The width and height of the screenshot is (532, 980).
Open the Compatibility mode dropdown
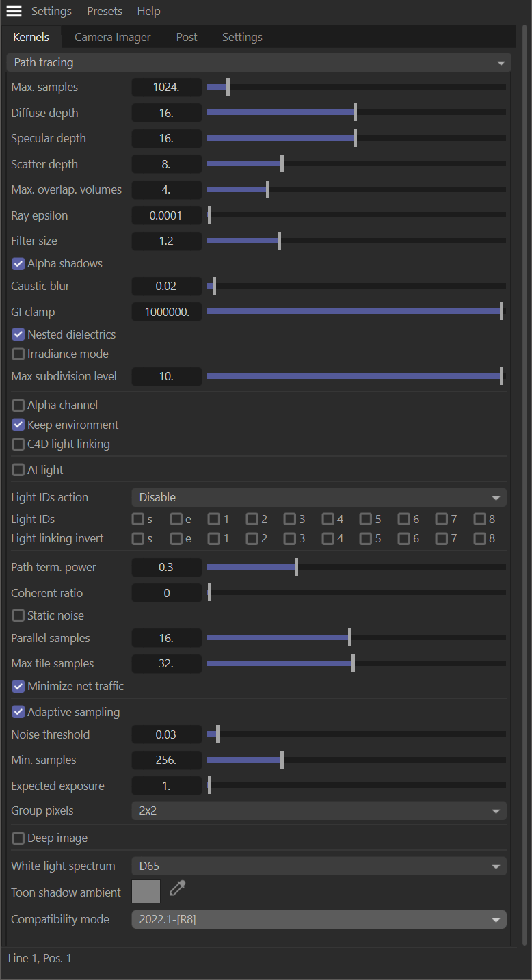click(319, 919)
